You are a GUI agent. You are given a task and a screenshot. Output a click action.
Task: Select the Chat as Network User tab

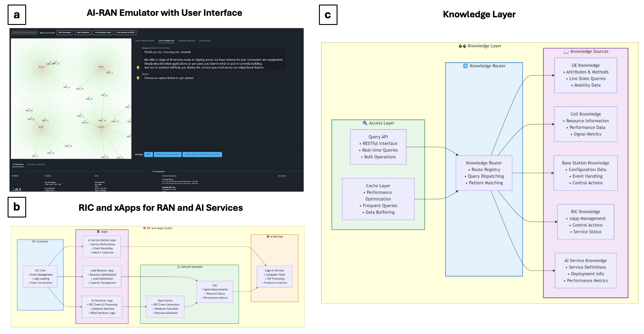pyautogui.click(x=166, y=41)
